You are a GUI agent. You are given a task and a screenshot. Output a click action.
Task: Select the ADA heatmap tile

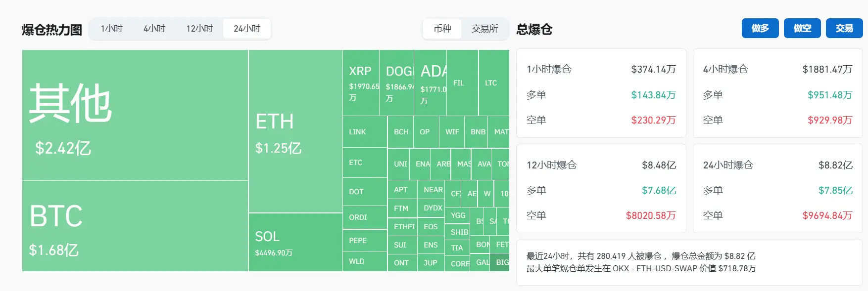(430, 83)
